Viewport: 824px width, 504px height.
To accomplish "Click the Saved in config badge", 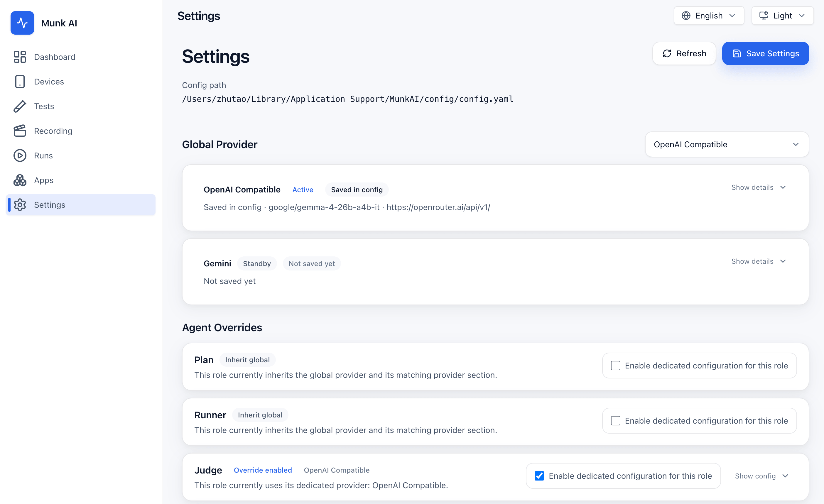I will (357, 190).
